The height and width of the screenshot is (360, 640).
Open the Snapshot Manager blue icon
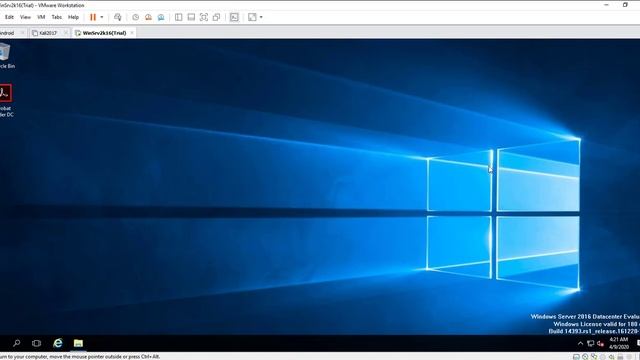tap(161, 17)
